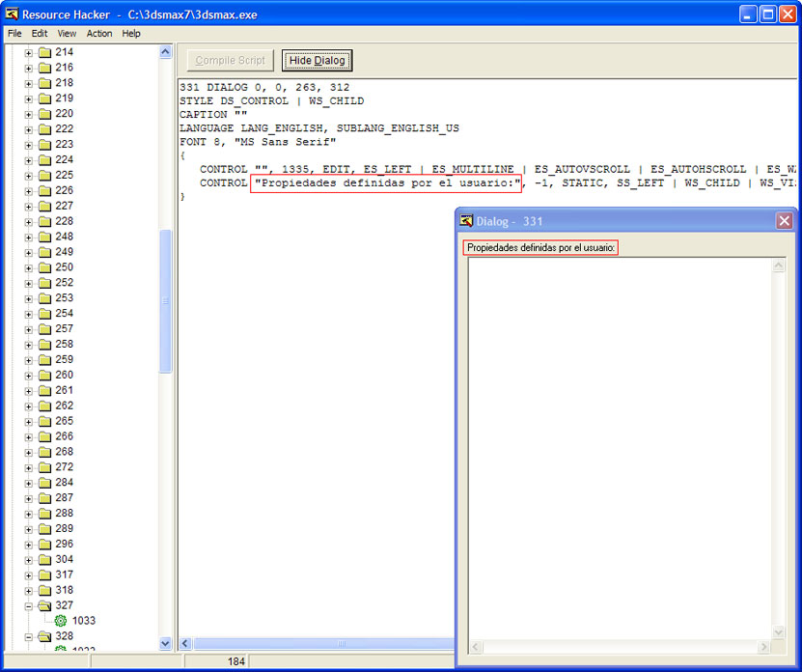Click the tree panel vertical scrollbar thumb
Image resolution: width=802 pixels, height=672 pixels.
point(165,301)
